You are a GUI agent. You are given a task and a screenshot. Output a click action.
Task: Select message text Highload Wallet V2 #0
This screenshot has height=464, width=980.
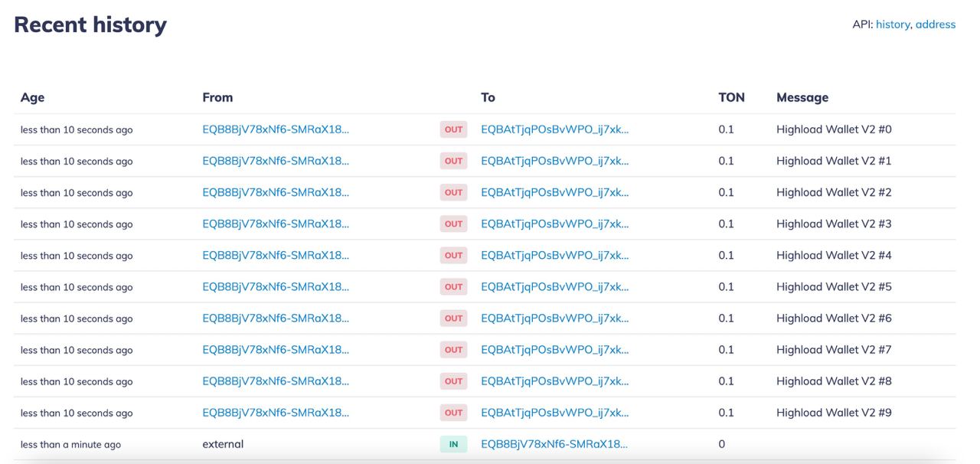(834, 129)
